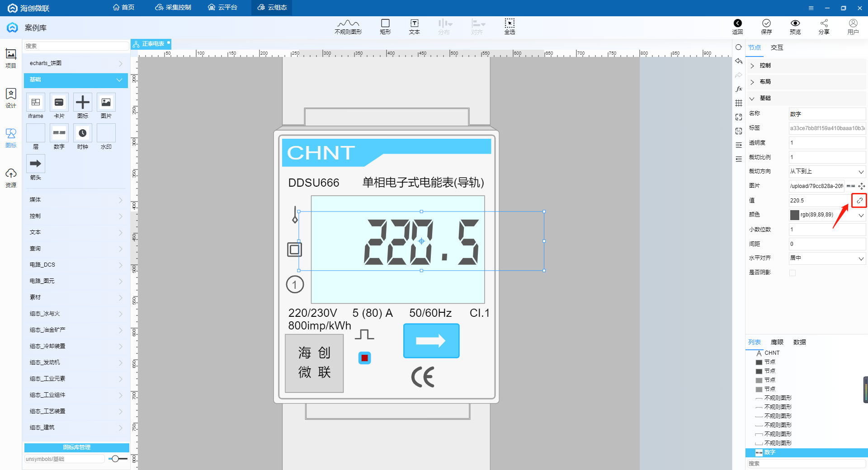Open 资源 cloud icon in left sidebar

click(11, 178)
